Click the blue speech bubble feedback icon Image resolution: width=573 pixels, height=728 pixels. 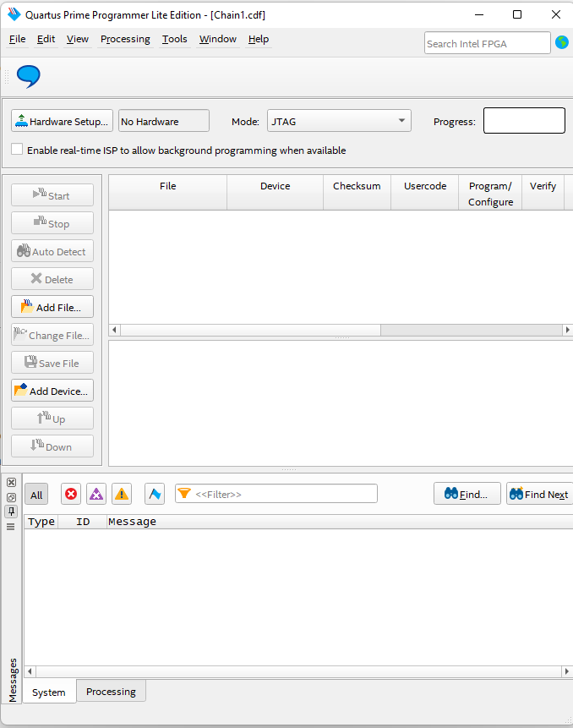point(28,77)
